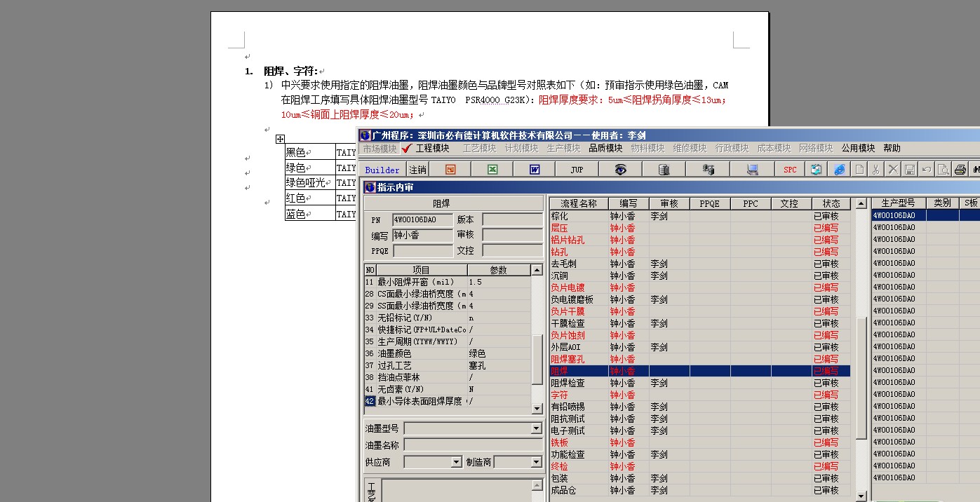Click the eye view icon in toolbar
Screen dimensions: 980x502
620,170
